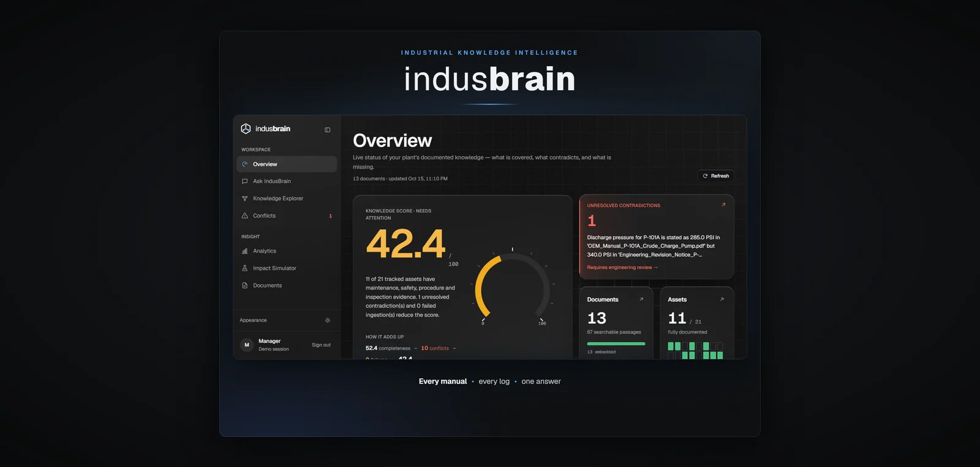
Task: Click the '10 conflicts' text in How It Adds Up
Action: [435, 348]
